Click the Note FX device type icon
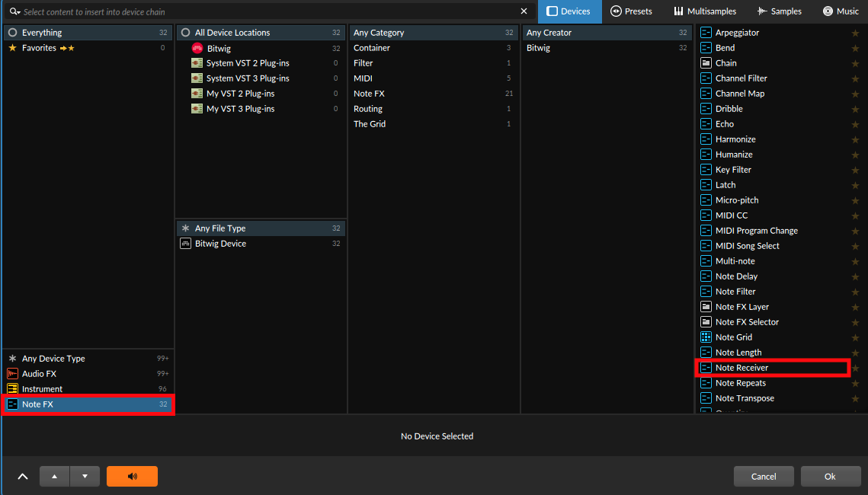 [12, 404]
